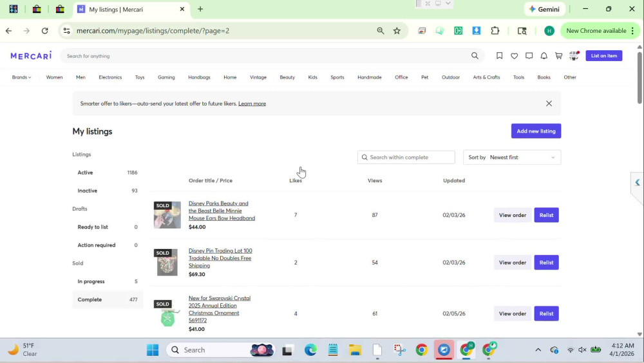Image resolution: width=644 pixels, height=363 pixels.
Task: Click the blue download extension icon
Action: [x=477, y=31]
